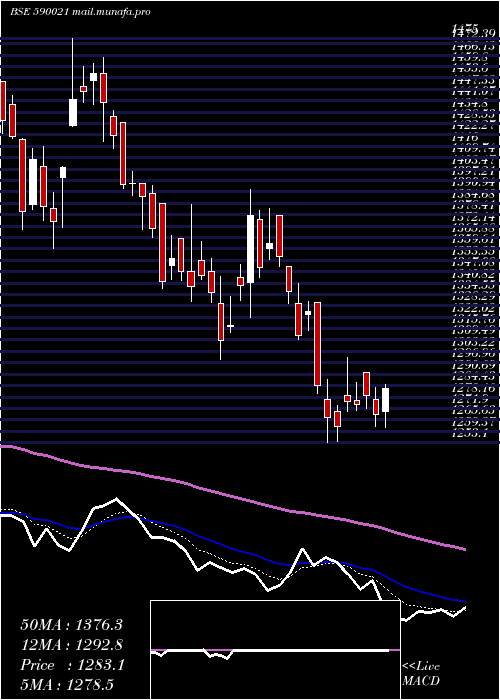Click the 1403.47 price axis label

tap(472, 159)
